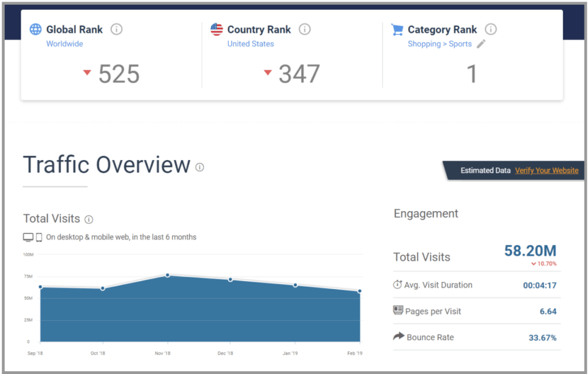Click the Worldwide link under Global Rank
Viewport: 588px width, 374px height.
click(x=64, y=44)
